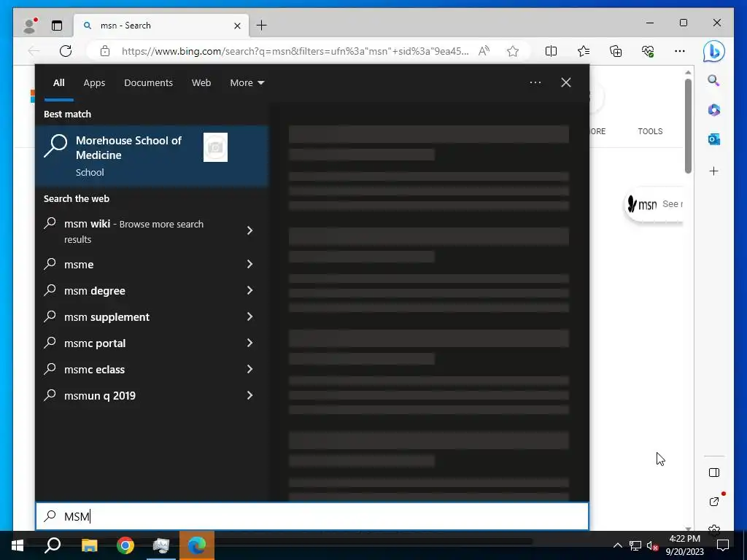Open File Explorer from taskbar
The width and height of the screenshot is (747, 560).
pyautogui.click(x=89, y=545)
